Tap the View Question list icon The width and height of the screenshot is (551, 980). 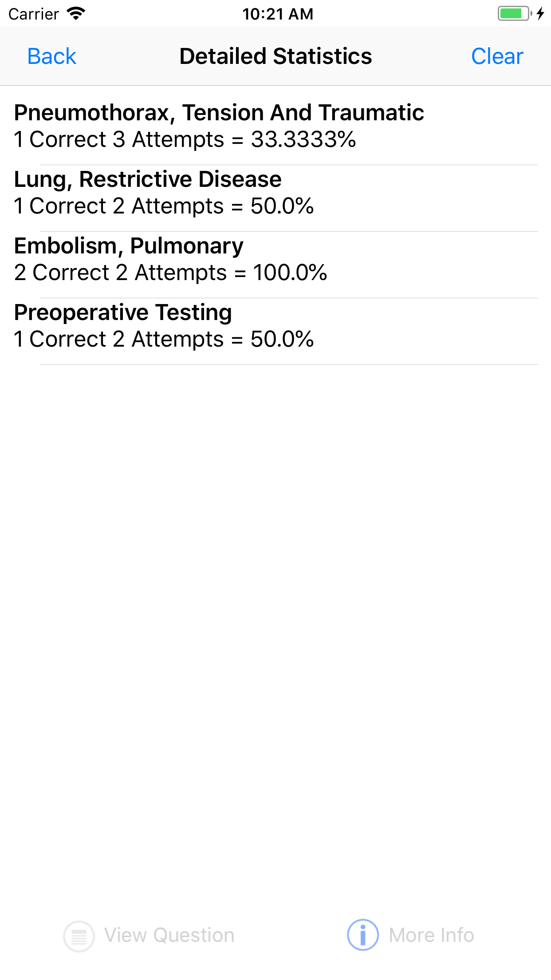click(x=79, y=936)
